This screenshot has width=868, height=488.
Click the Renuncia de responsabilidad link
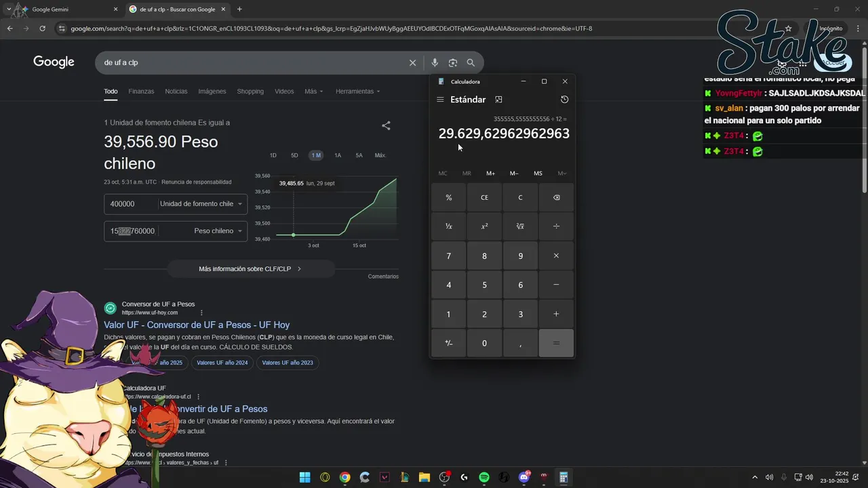[197, 182]
